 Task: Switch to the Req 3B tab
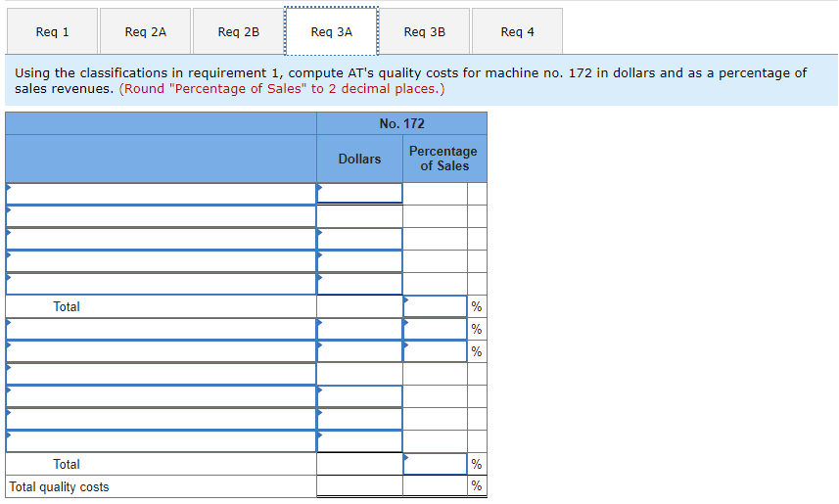425,31
